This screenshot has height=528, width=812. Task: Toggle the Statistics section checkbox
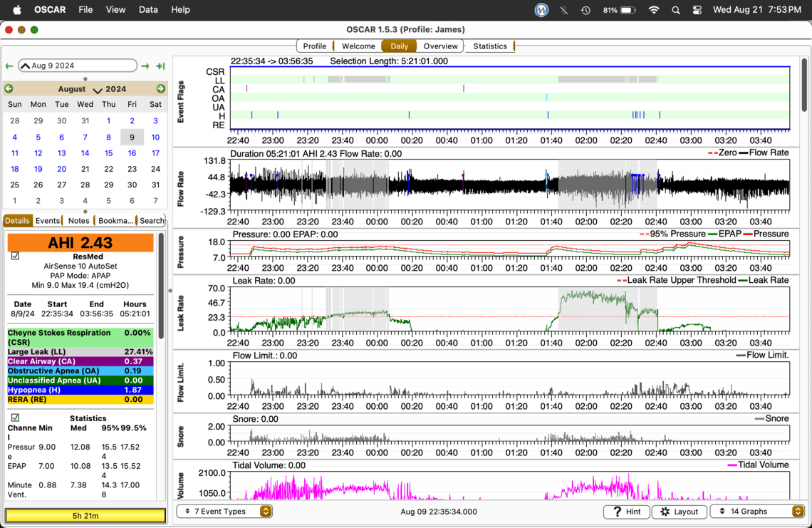[15, 418]
